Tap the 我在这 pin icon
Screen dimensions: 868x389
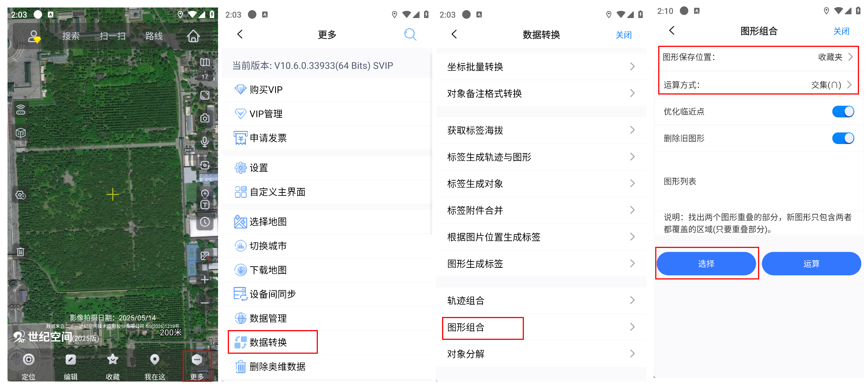coord(155,359)
